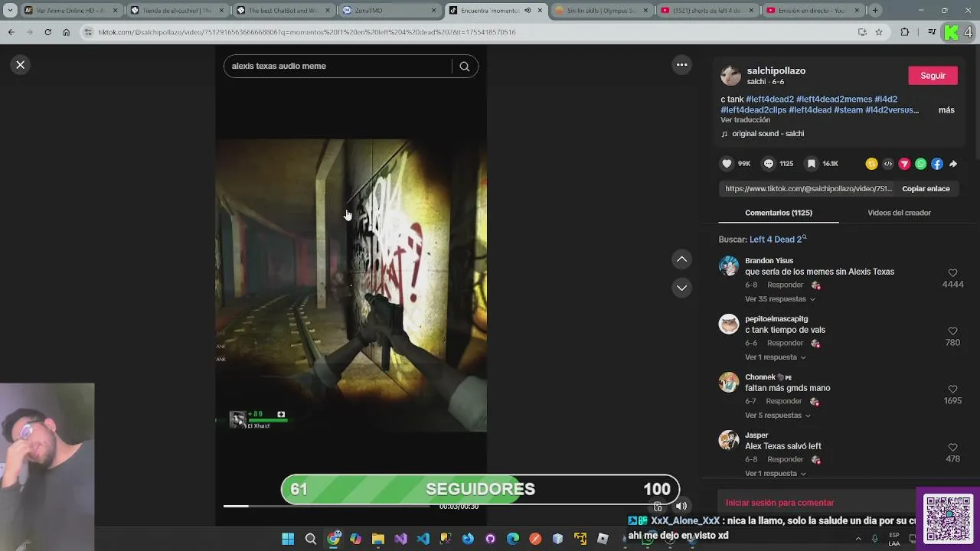
Task: Share the video via WhatsApp icon
Action: tap(921, 164)
